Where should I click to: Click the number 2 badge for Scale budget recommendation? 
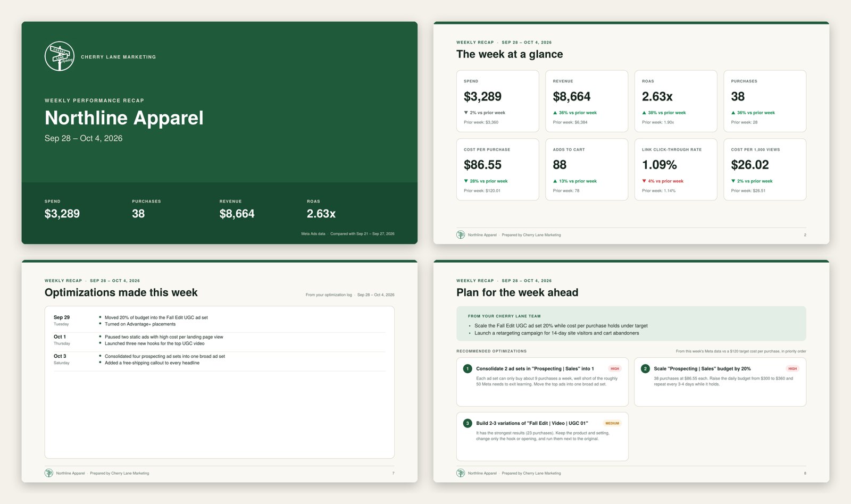pos(645,368)
